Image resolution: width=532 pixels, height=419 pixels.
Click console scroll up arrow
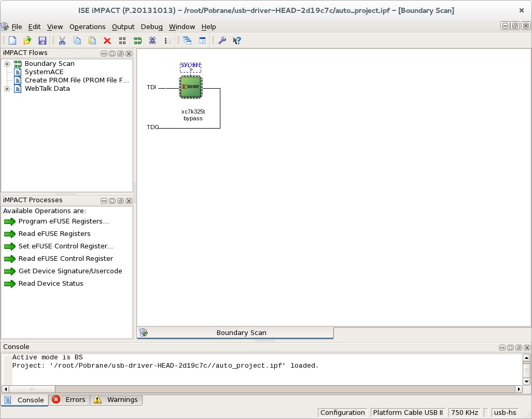tap(527, 358)
